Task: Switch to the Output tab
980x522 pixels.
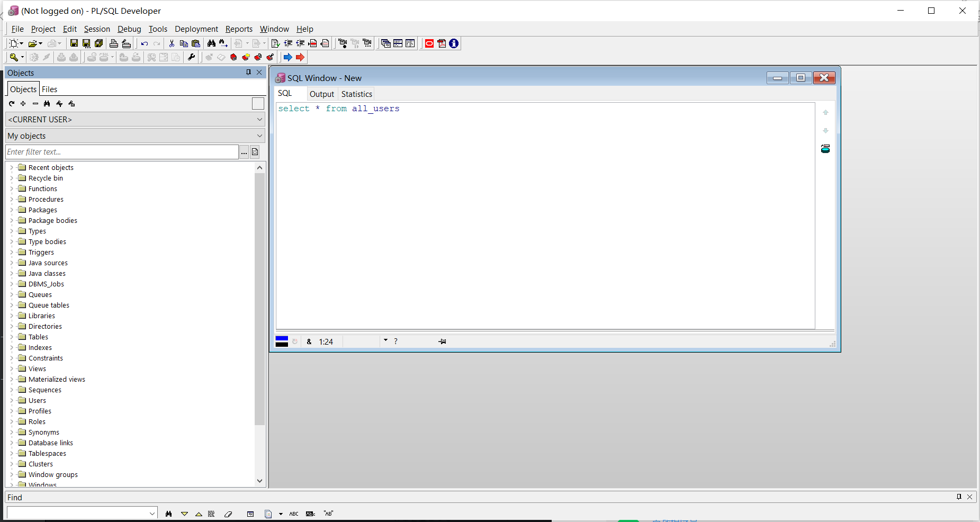Action: (322, 94)
